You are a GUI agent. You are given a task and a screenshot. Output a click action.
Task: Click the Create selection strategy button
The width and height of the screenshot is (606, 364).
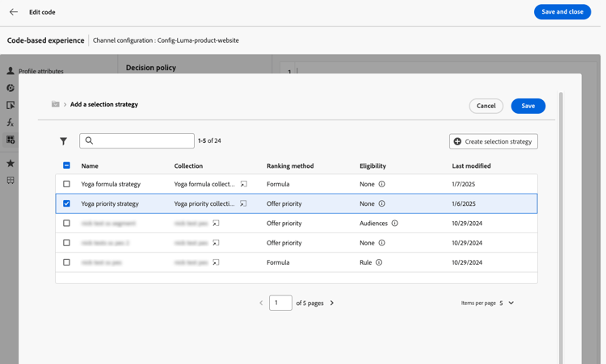coord(493,141)
